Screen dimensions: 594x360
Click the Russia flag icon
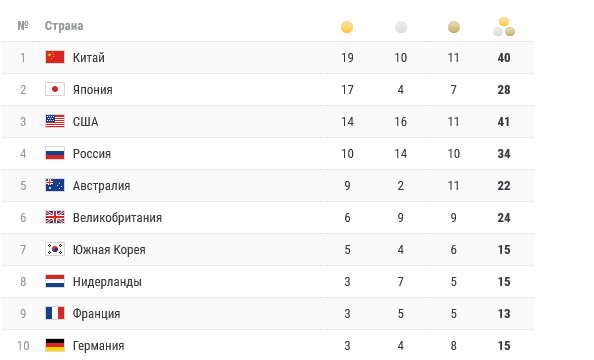55,153
